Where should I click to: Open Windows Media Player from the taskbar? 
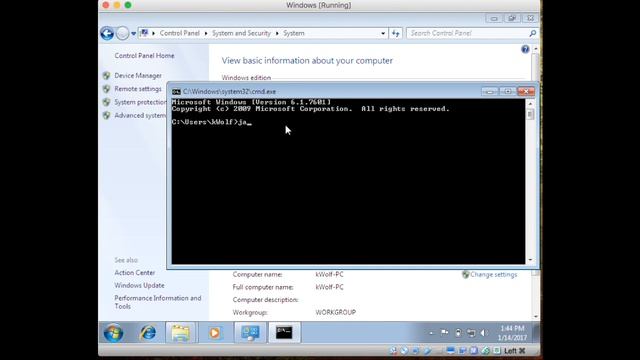coord(214,333)
